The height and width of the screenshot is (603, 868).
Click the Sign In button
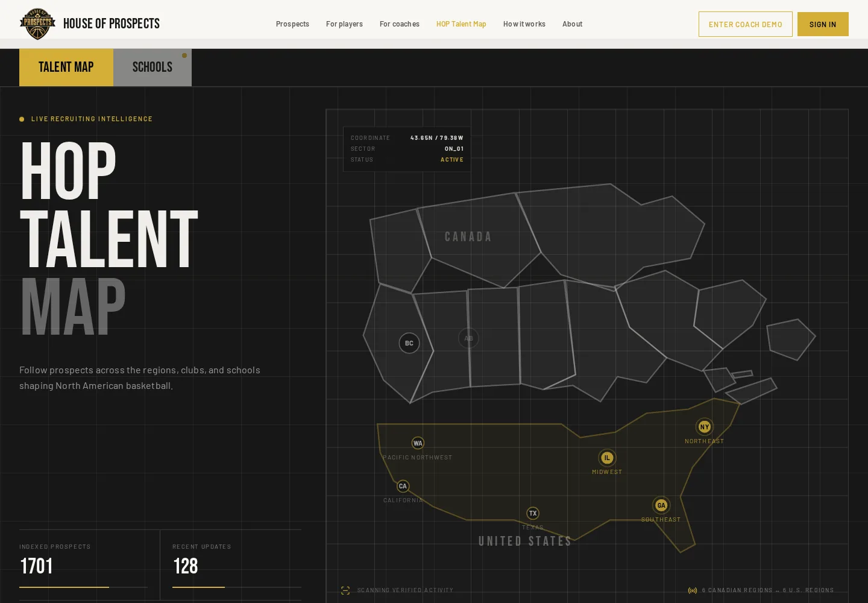point(823,24)
